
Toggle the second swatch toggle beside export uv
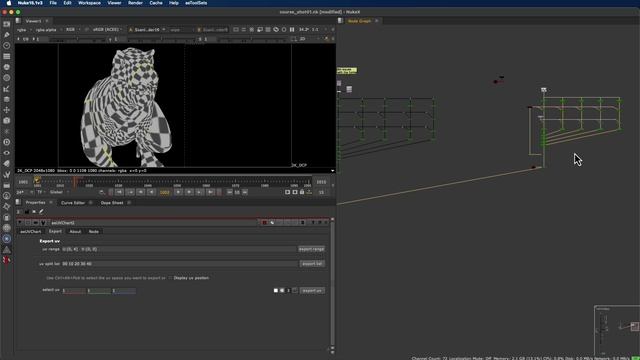pyautogui.click(x=282, y=291)
